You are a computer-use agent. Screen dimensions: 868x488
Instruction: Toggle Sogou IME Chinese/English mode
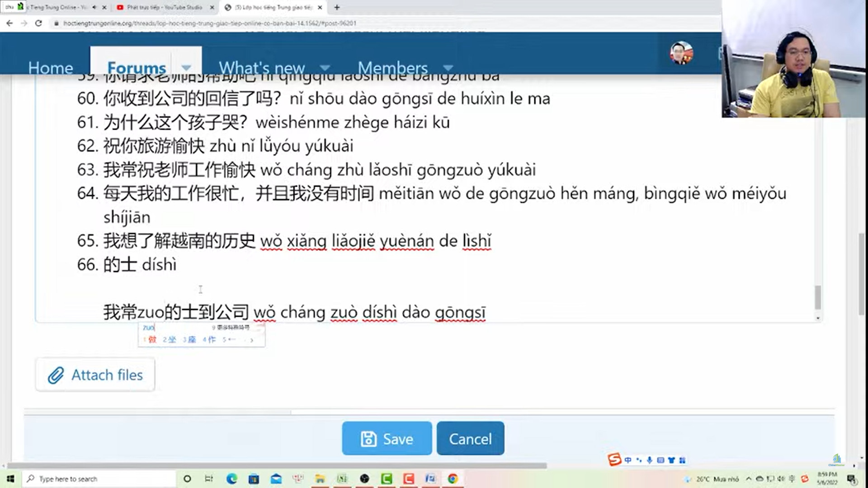pos(628,460)
